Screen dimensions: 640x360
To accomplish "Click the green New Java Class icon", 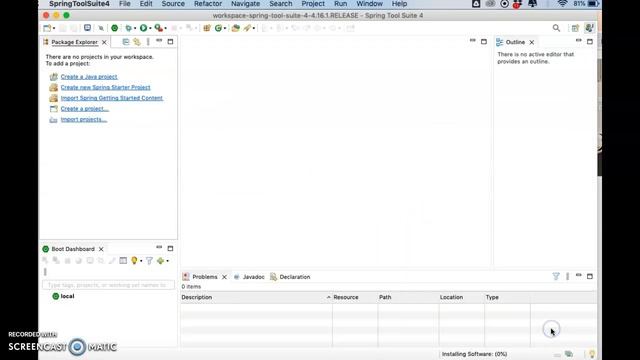I will (x=218, y=28).
